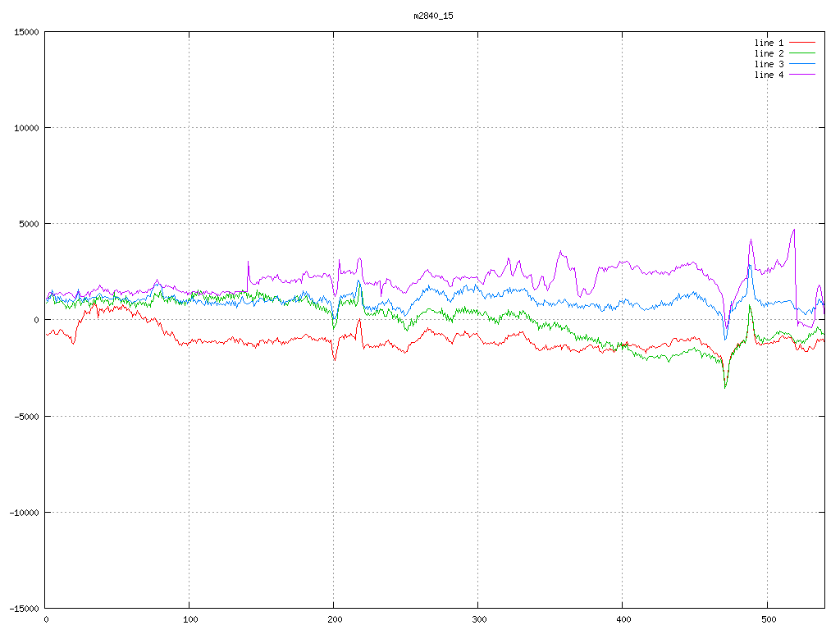Click the 500 x-axis tick label
The image size is (840, 630).
pyautogui.click(x=767, y=619)
